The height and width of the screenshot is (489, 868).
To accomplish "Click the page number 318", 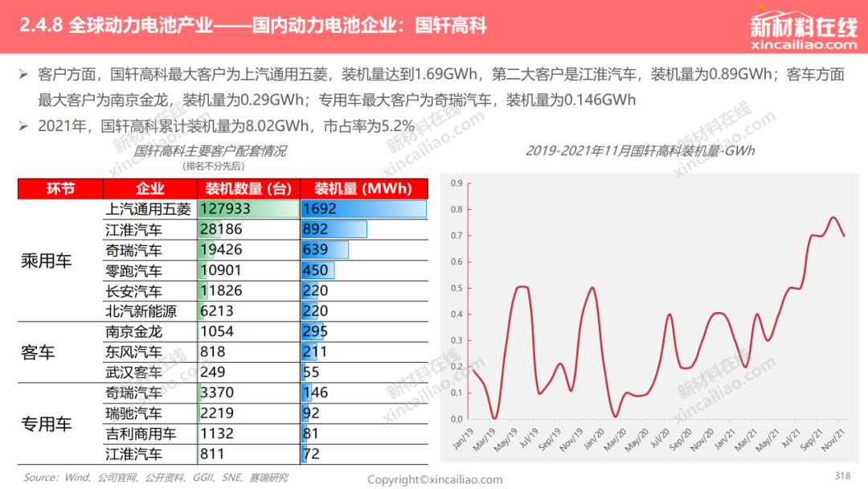I will (842, 475).
